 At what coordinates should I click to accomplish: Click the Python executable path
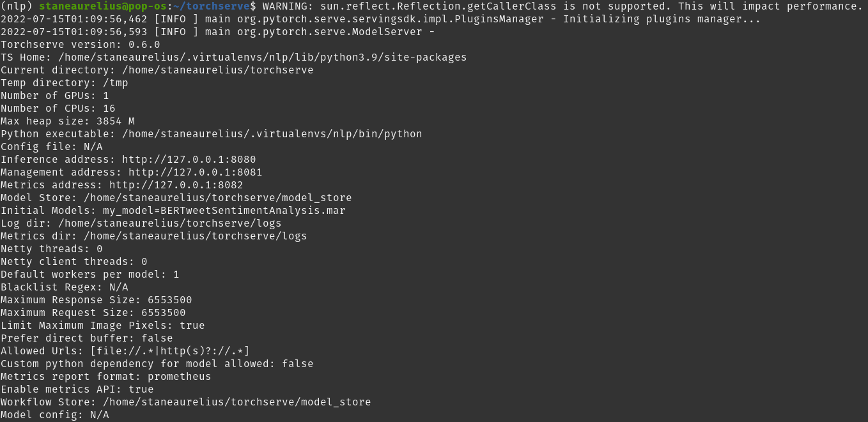point(272,134)
